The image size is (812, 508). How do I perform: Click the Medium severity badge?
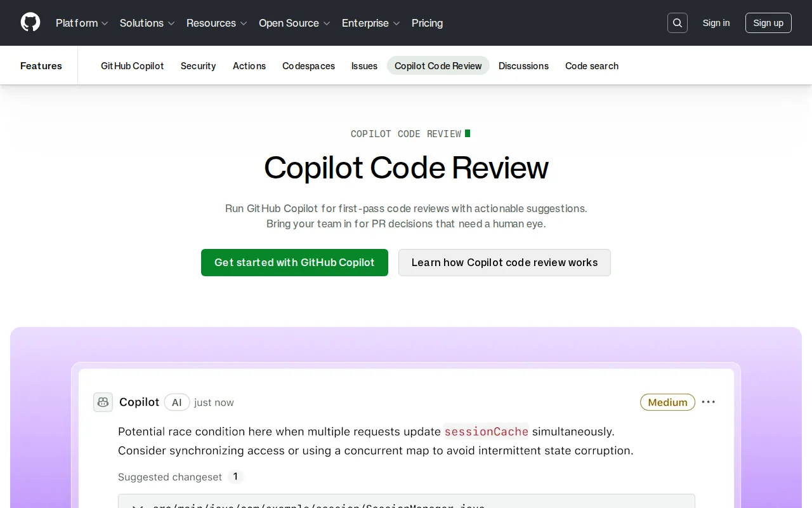(x=667, y=402)
